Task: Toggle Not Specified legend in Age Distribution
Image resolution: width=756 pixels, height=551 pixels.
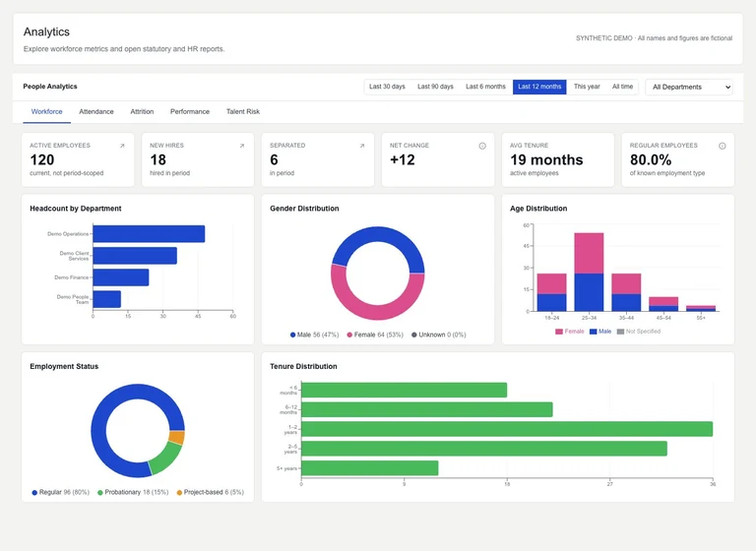Action: click(x=639, y=332)
